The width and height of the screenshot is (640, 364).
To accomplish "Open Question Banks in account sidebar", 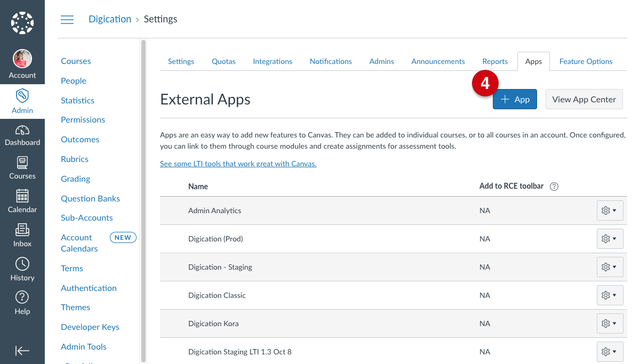I will [90, 198].
